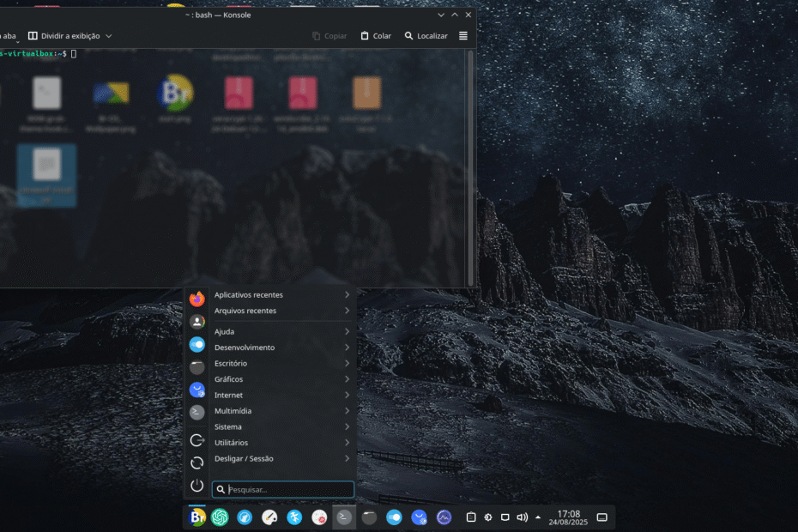
Task: Open the clipboard icon in the system tray
Action: 471,517
